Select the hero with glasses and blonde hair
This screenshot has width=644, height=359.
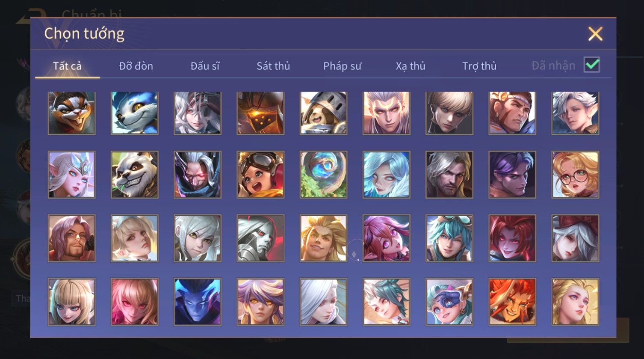coord(575,175)
